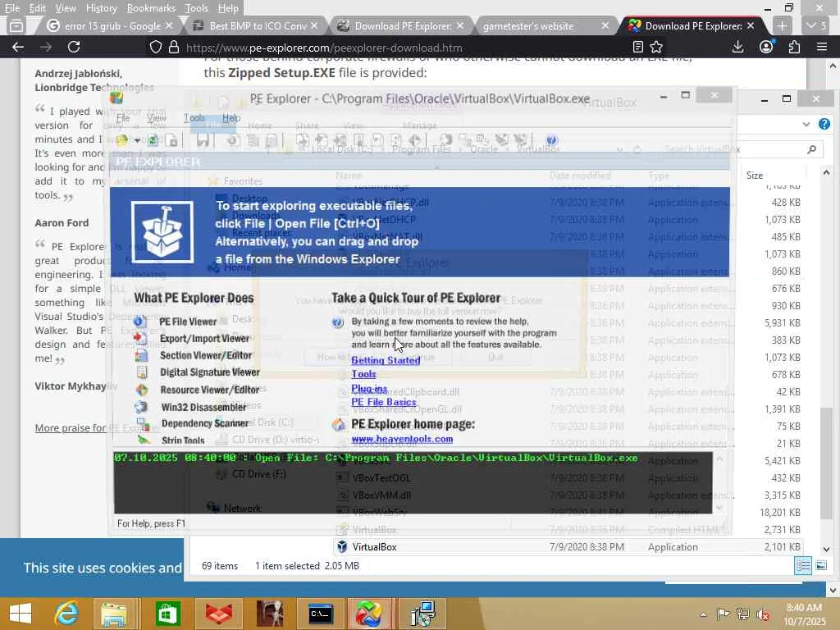Image resolution: width=840 pixels, height=630 pixels.
Task: Open the View menu in PE Explorer
Action: (x=157, y=118)
